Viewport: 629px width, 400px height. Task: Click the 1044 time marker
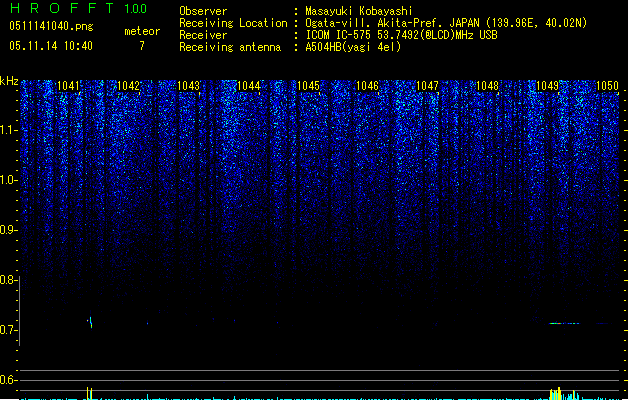[248, 86]
